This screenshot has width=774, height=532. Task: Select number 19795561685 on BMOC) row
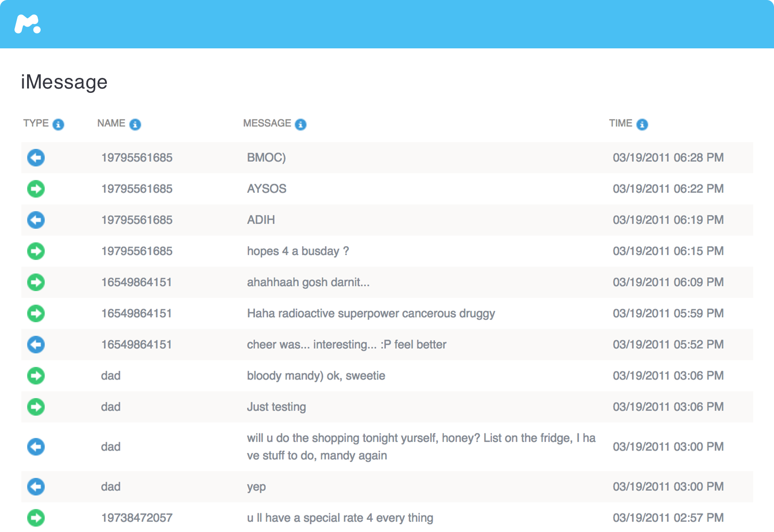coord(137,158)
